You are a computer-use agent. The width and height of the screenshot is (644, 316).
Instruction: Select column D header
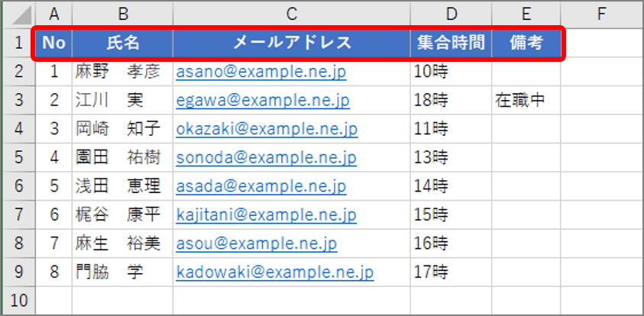tap(451, 13)
